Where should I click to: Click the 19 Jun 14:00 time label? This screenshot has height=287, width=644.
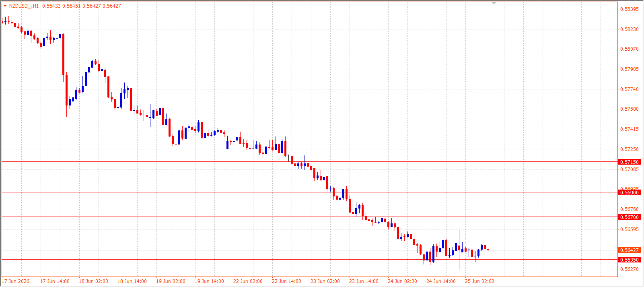coord(209,281)
